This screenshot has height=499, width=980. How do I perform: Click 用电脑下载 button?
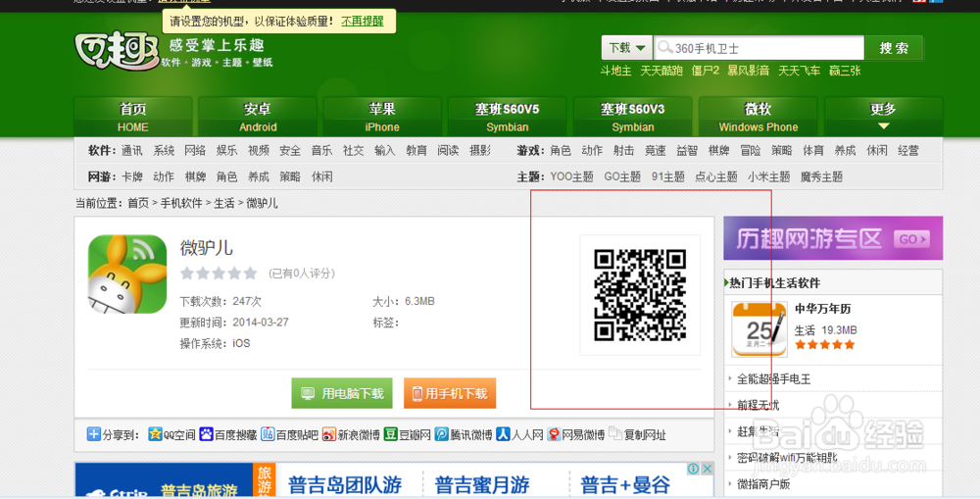[342, 393]
